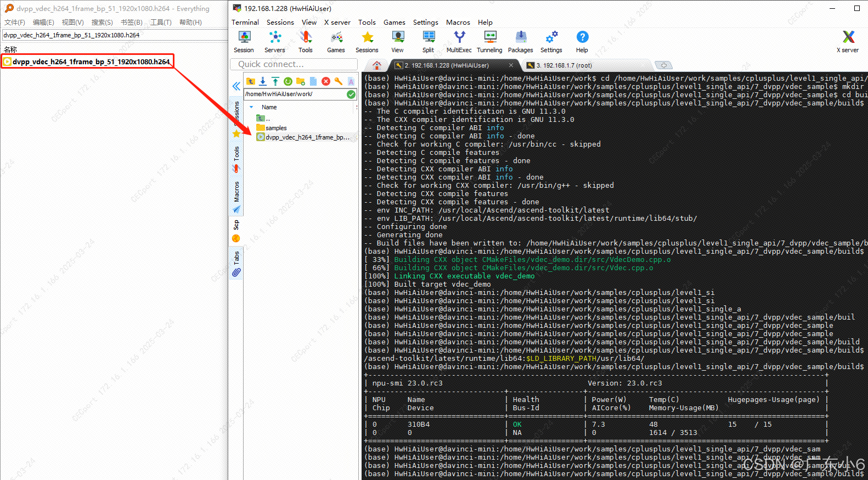This screenshot has height=480, width=868.
Task: Upload file arrow icon in SCP toolbar
Action: [275, 81]
